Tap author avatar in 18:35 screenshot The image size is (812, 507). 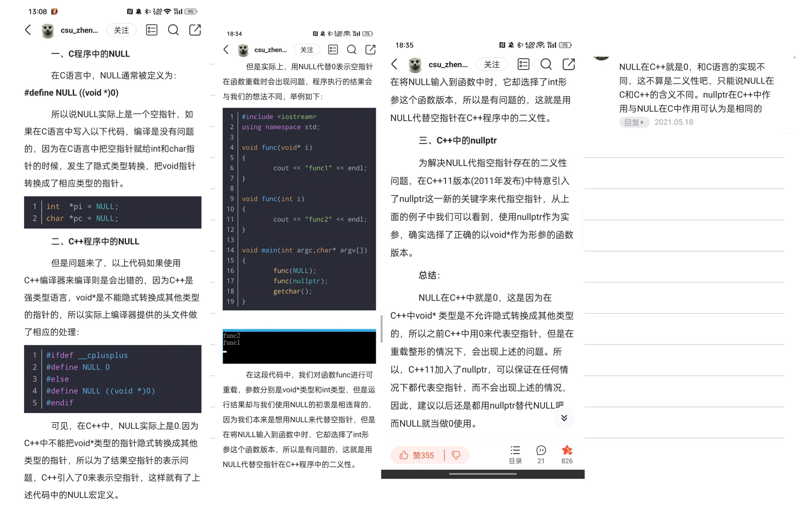pos(415,65)
